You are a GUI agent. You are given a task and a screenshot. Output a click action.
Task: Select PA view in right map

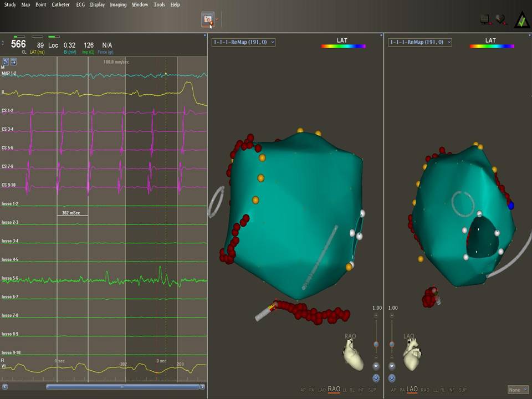pos(402,390)
